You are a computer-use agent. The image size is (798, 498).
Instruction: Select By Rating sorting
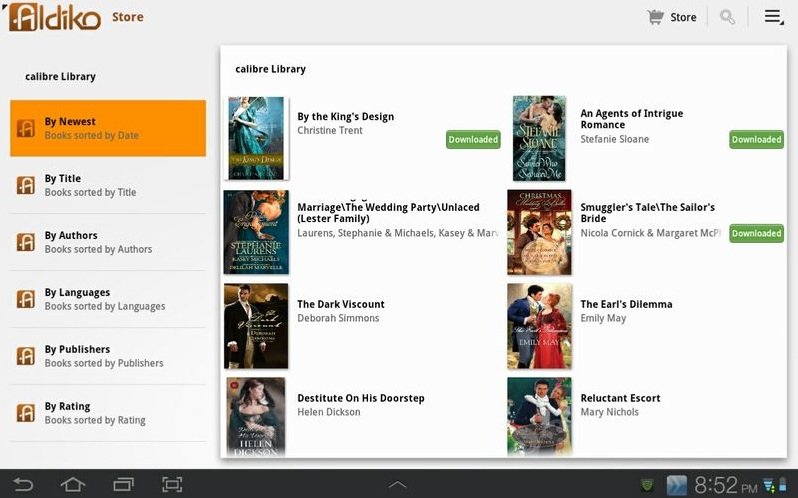coord(108,413)
